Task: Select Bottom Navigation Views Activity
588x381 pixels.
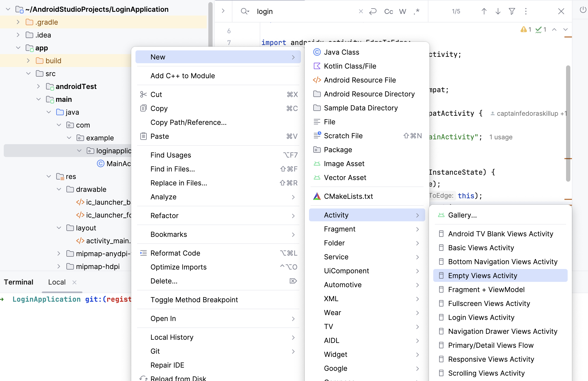Action: pyautogui.click(x=500, y=262)
